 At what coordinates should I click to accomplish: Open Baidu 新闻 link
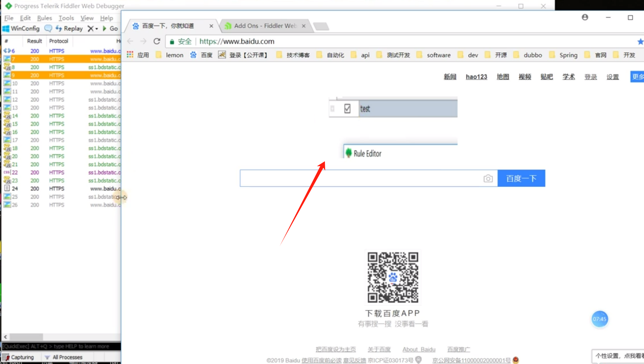click(450, 77)
